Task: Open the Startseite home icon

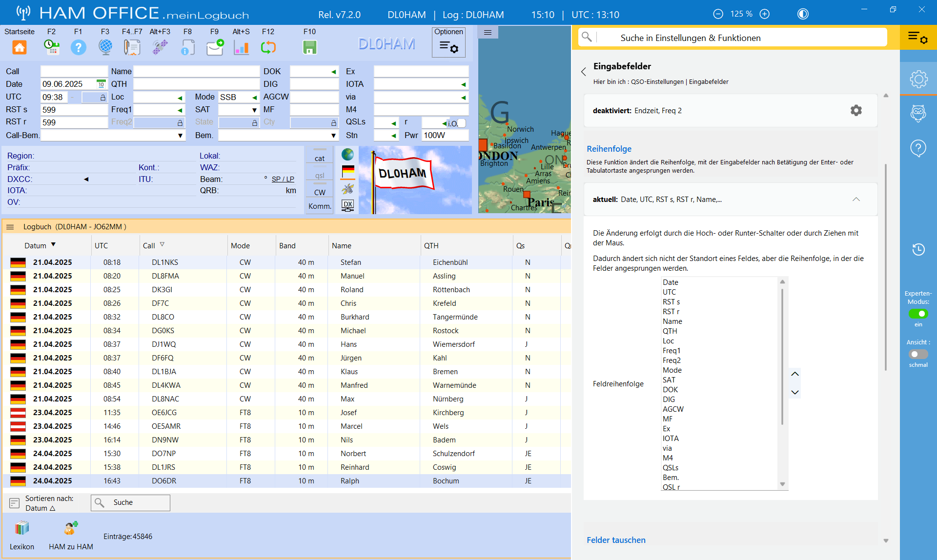Action: point(19,47)
